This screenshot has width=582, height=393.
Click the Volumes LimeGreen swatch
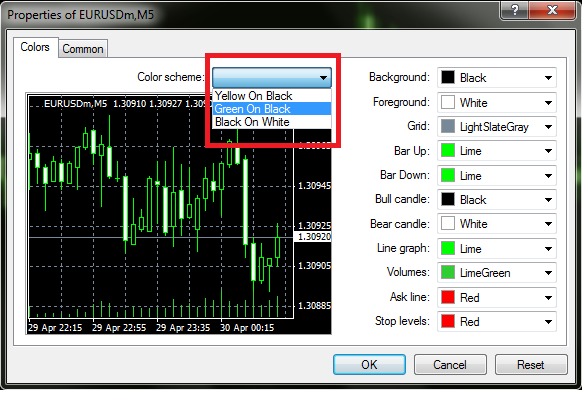(448, 272)
